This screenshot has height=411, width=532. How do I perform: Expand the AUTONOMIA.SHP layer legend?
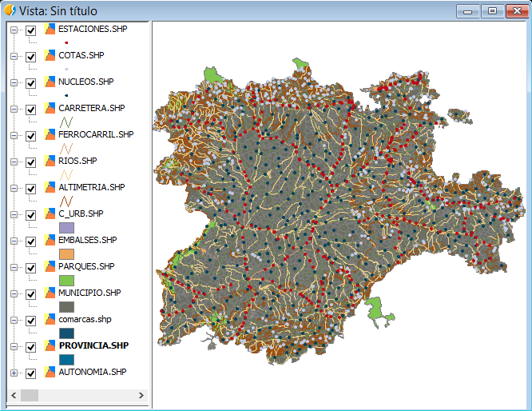14,373
